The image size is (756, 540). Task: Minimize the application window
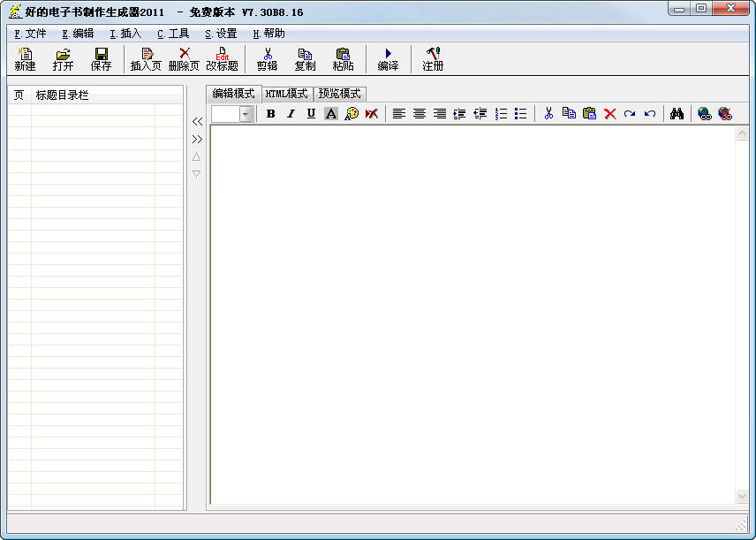pos(679,8)
